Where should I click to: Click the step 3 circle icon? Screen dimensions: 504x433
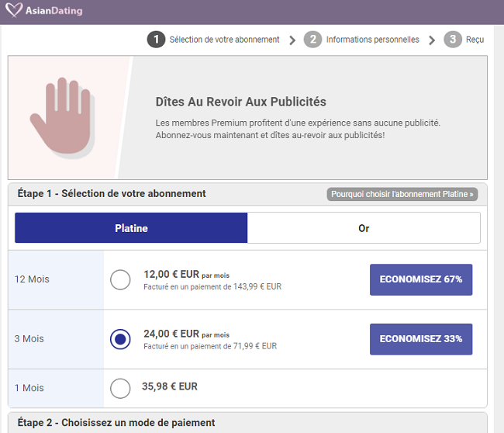(x=453, y=40)
